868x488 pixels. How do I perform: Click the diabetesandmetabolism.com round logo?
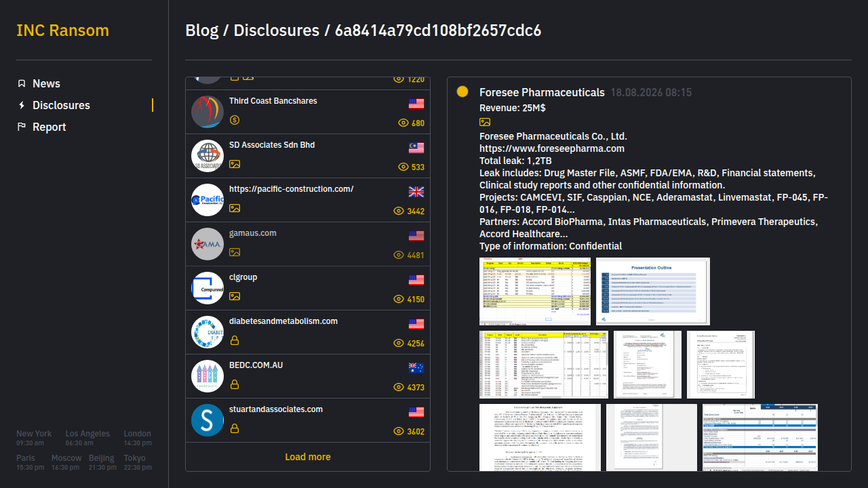pos(208,332)
